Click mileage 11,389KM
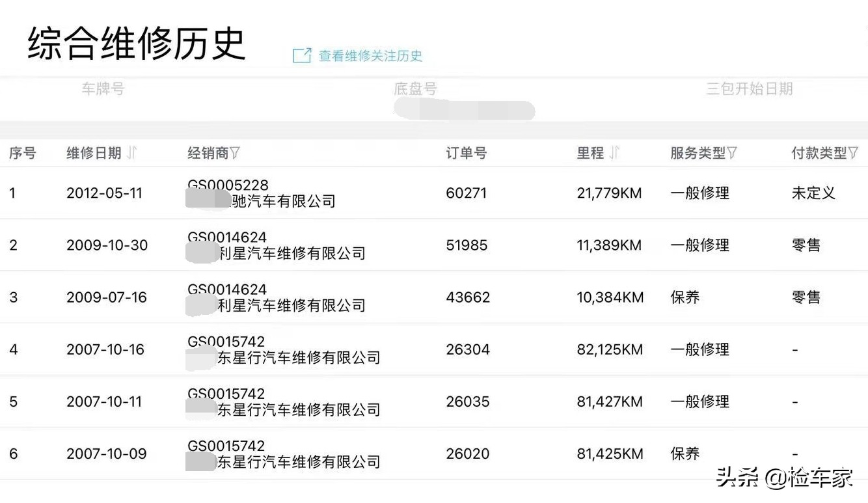The height and width of the screenshot is (503, 868). coord(609,245)
